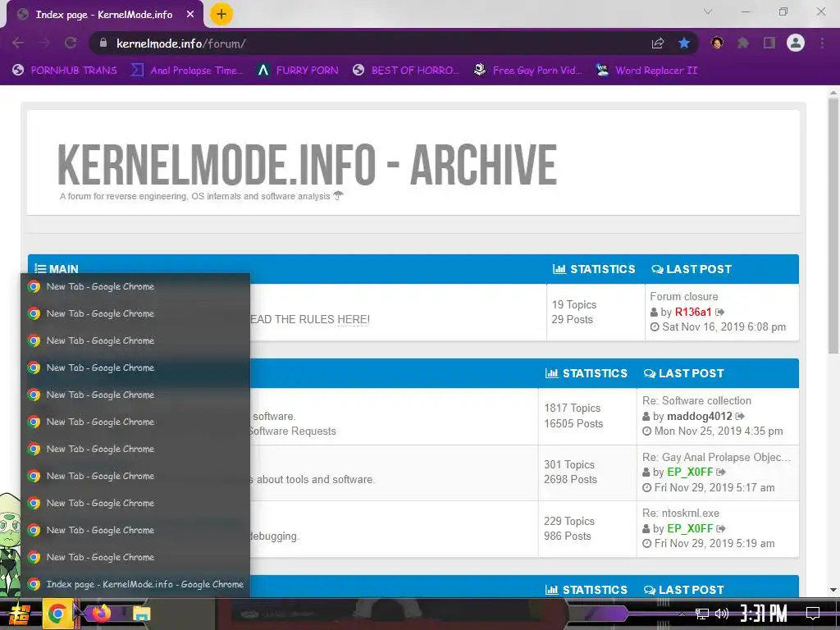Click the 3:31 PM taskbar clock
Image resolution: width=840 pixels, height=630 pixels.
pos(764,614)
